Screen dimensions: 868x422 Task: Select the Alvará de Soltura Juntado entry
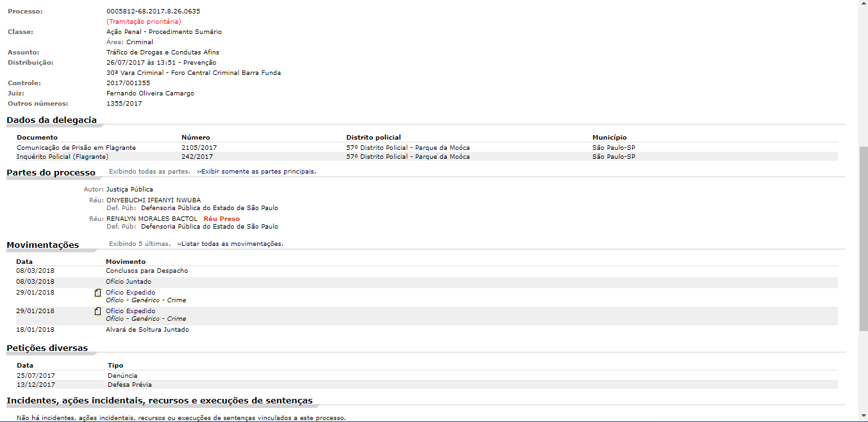tap(147, 330)
